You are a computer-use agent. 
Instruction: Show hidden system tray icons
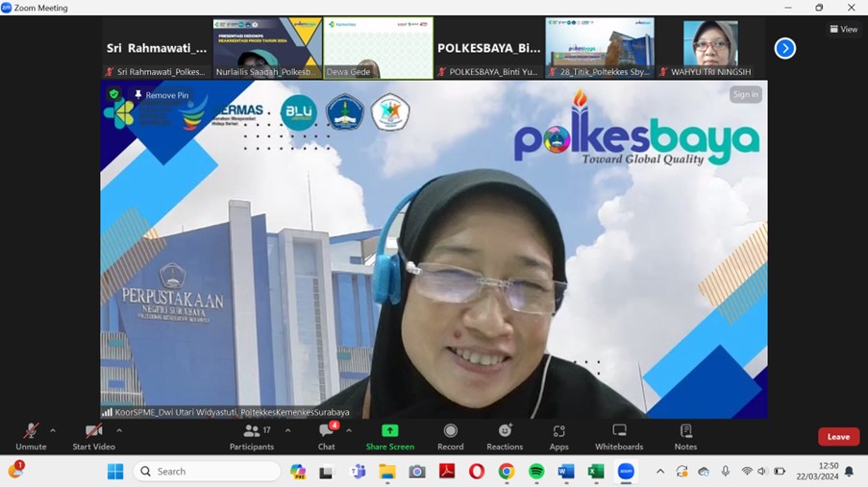point(659,472)
